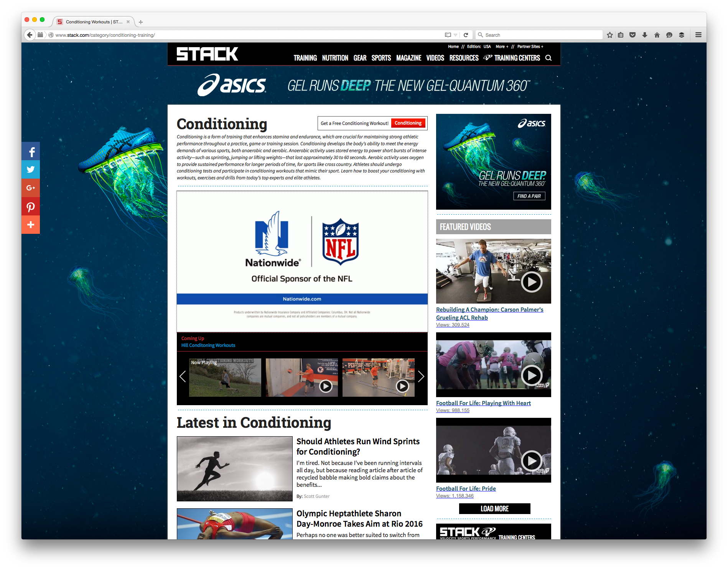Select Now Playing hill workout thumbnail
Screen dimensions: 728x570
[225, 378]
